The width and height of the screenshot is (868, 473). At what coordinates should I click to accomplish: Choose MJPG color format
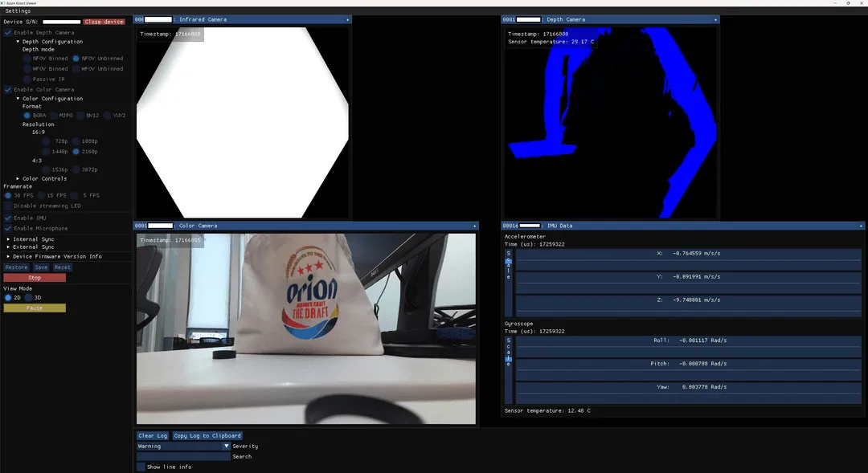[54, 116]
